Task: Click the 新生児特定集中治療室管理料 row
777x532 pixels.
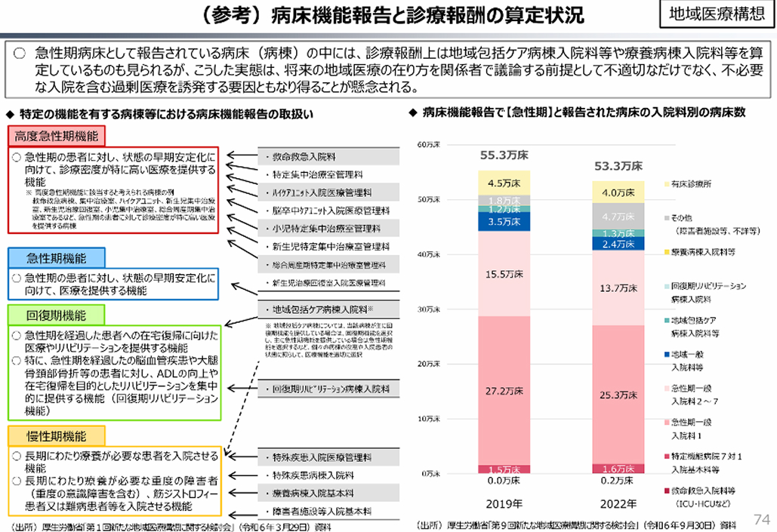Action: click(x=328, y=246)
